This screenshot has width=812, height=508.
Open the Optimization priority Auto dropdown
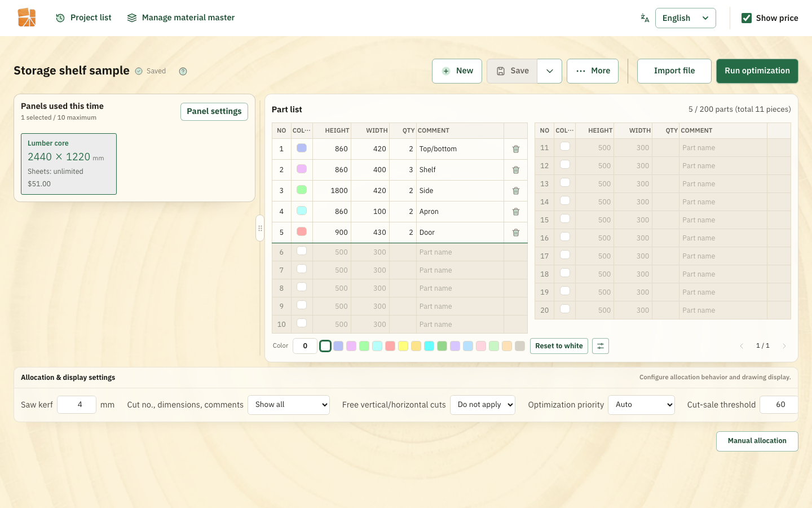641,405
